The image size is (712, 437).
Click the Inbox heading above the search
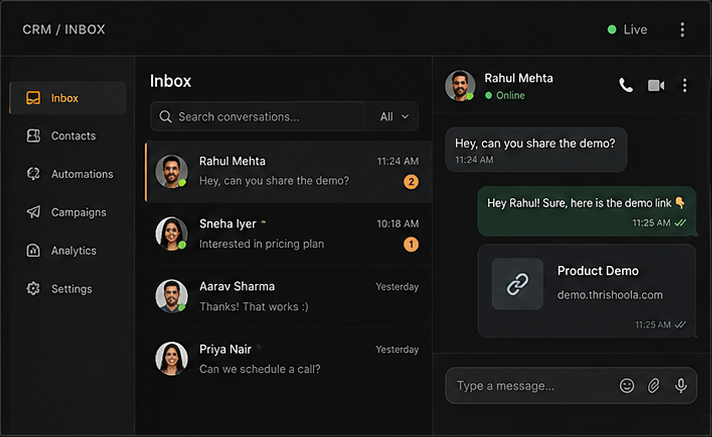170,81
